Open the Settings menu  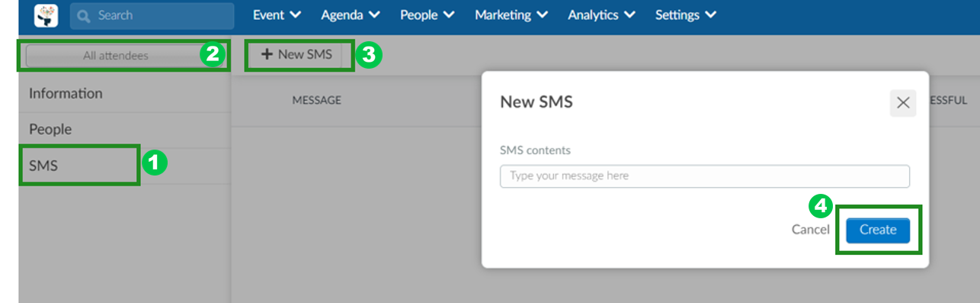(686, 15)
